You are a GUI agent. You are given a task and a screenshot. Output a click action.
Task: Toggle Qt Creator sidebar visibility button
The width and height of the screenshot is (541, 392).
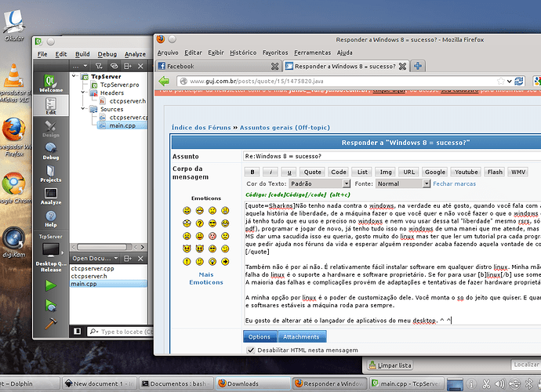78,332
